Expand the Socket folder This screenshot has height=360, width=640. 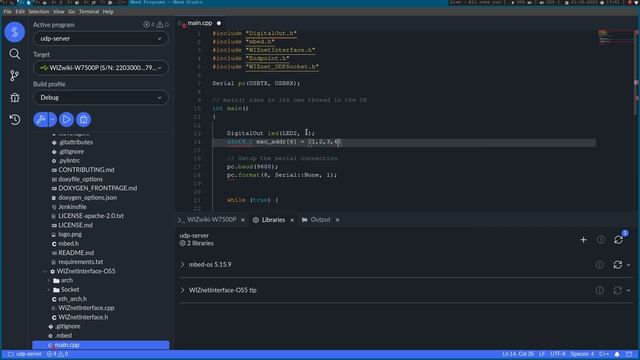[49, 290]
